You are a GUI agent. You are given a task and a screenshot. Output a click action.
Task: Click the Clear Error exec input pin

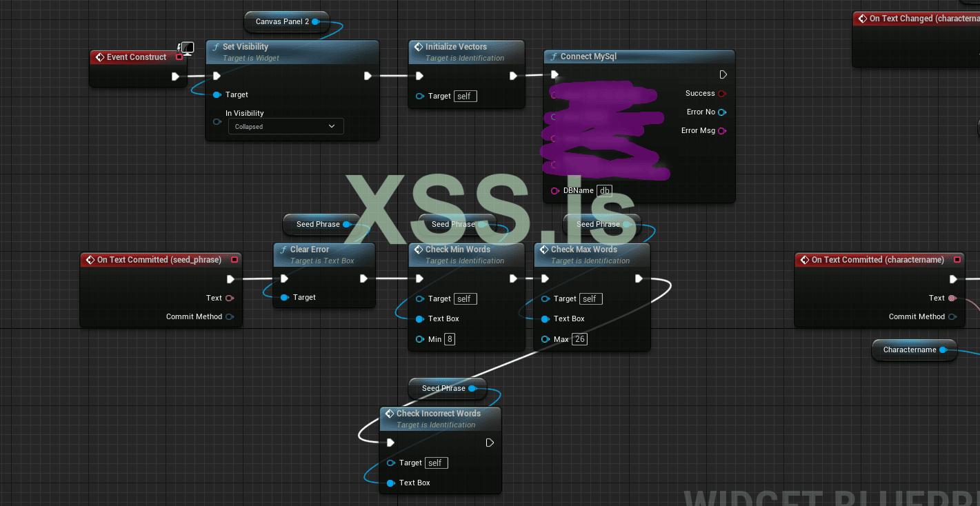click(284, 279)
